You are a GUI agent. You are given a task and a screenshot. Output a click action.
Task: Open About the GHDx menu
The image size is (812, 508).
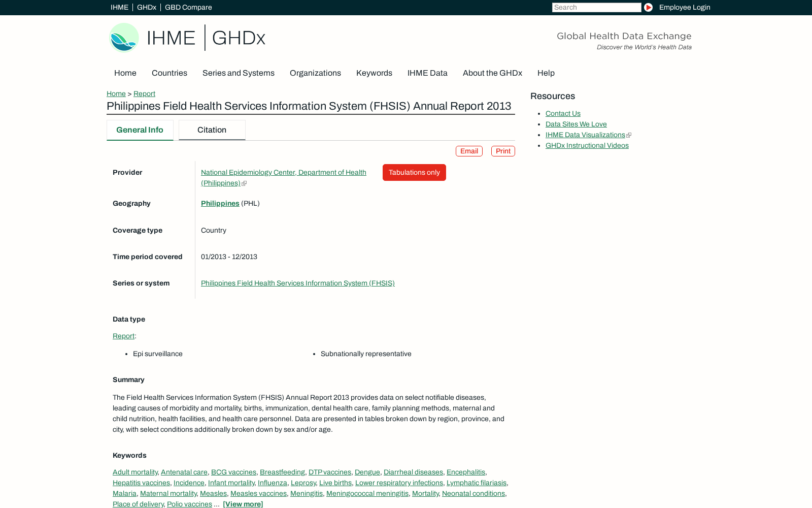click(x=492, y=73)
